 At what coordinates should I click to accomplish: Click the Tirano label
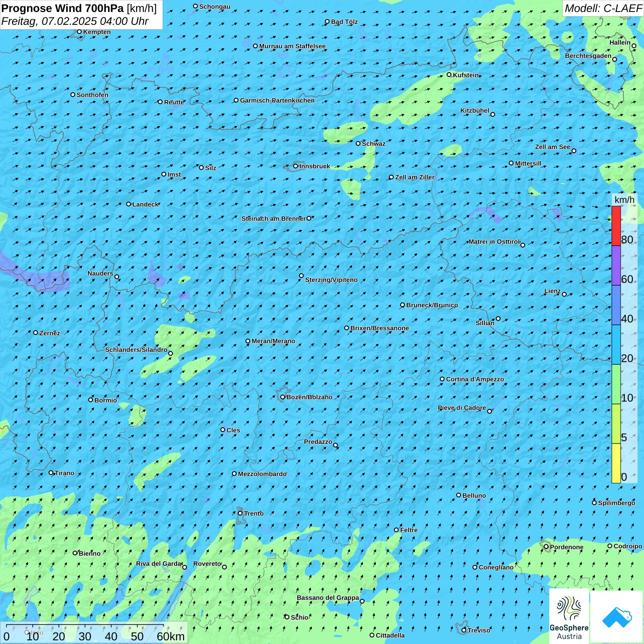click(x=64, y=473)
